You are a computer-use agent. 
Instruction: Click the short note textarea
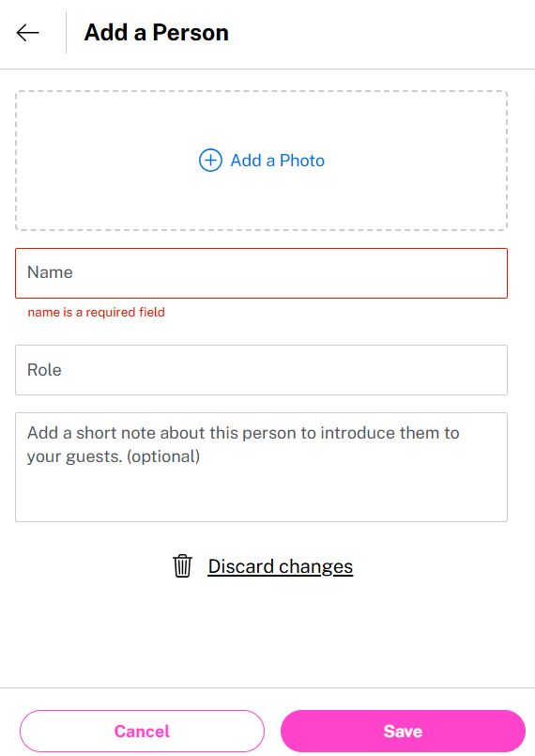point(261,467)
